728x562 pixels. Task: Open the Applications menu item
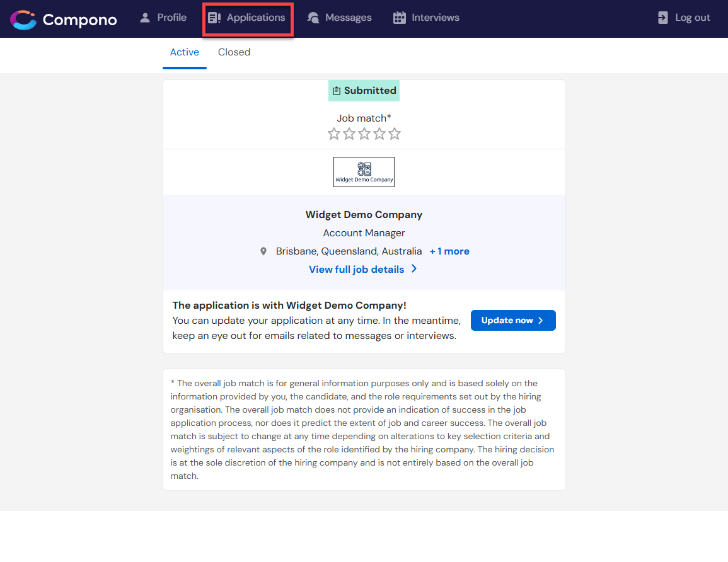click(246, 18)
